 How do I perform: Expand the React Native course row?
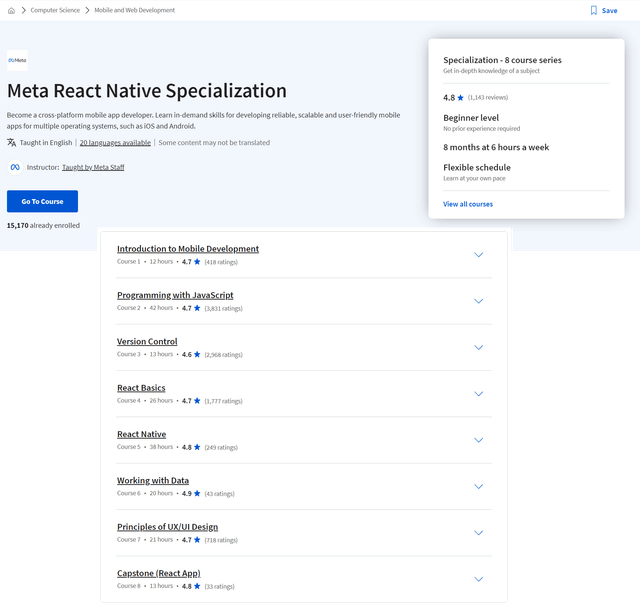478,440
